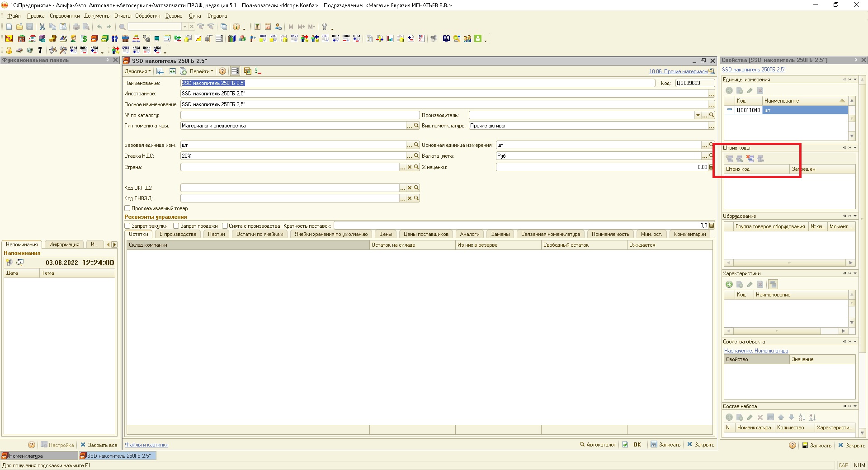Viewport: 868px width, 470px height.
Task: Switch to the Аналоги tab
Action: coord(469,234)
